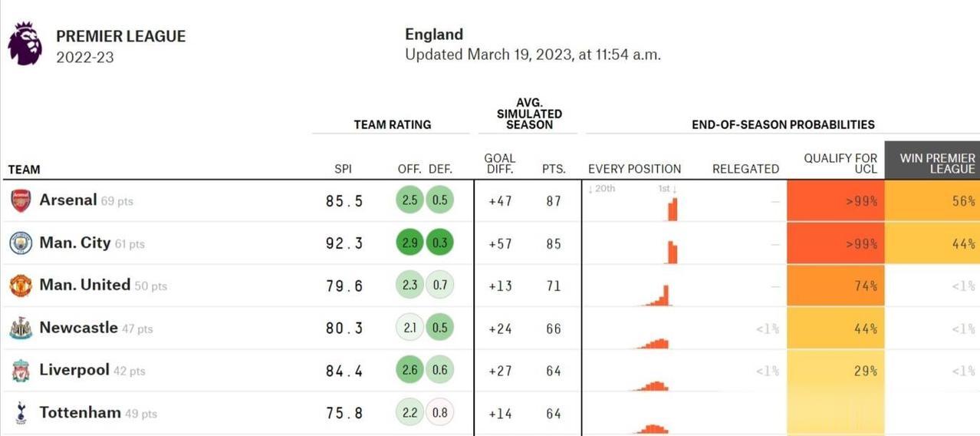Click Tottenham's 0.8 defensive rating bubble
980x436 pixels.
(439, 413)
